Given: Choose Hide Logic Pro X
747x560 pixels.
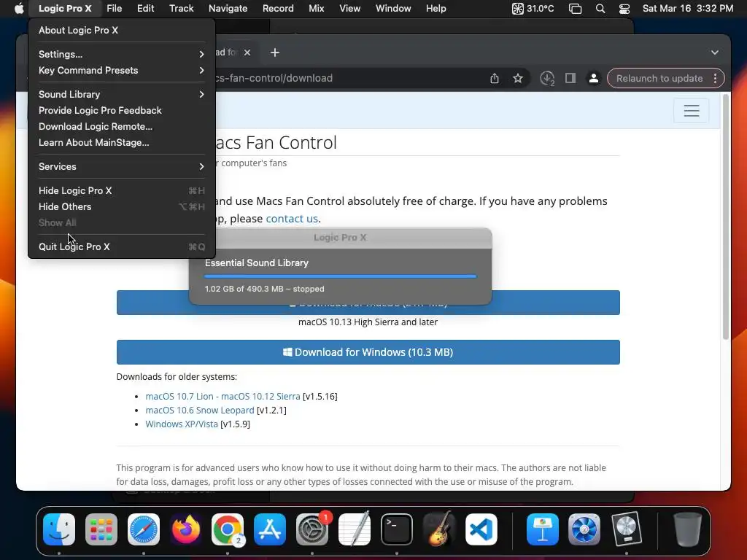Looking at the screenshot, I should click(121, 190).
